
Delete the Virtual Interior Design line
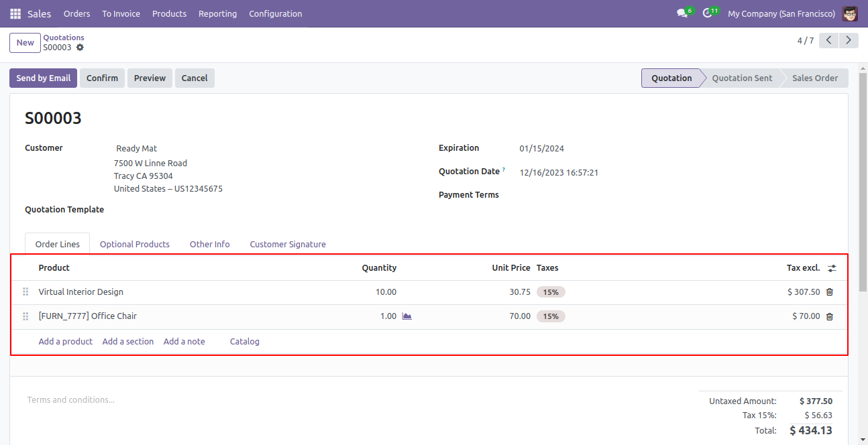coord(830,292)
